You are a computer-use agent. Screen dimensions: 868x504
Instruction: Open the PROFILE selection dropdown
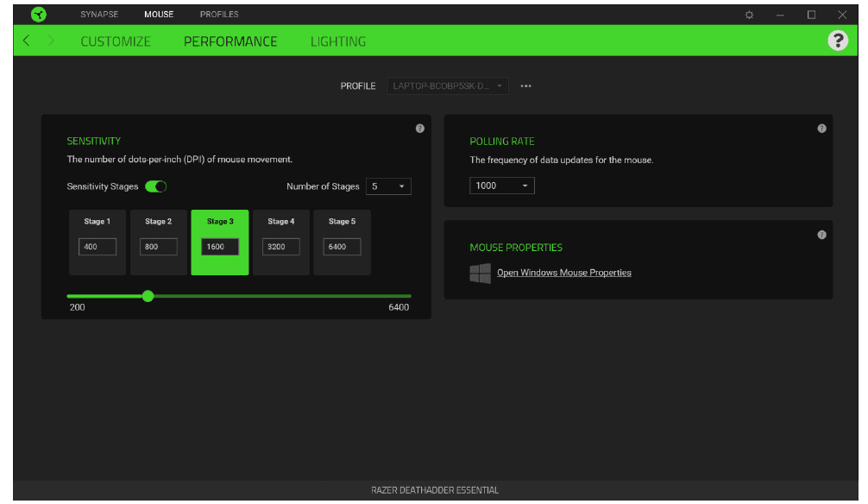(448, 85)
